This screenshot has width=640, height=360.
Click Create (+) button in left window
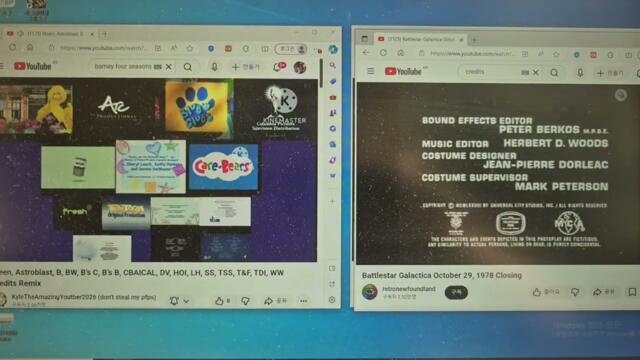[x=245, y=67]
